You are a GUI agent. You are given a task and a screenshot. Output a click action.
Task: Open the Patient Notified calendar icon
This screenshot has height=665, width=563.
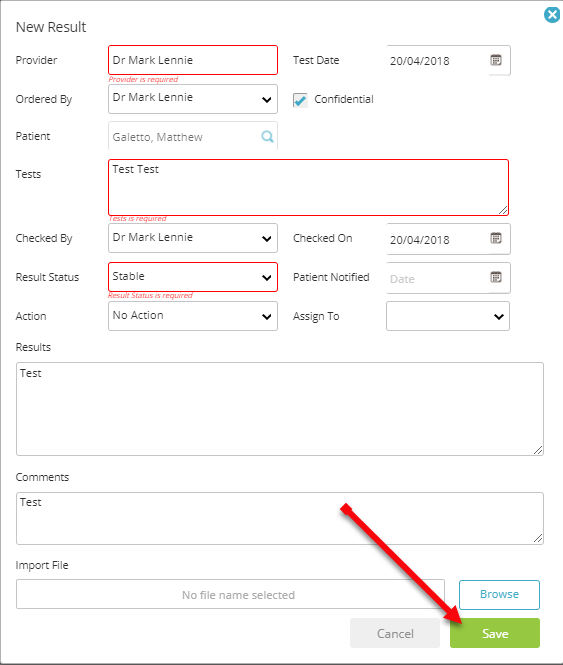(496, 277)
